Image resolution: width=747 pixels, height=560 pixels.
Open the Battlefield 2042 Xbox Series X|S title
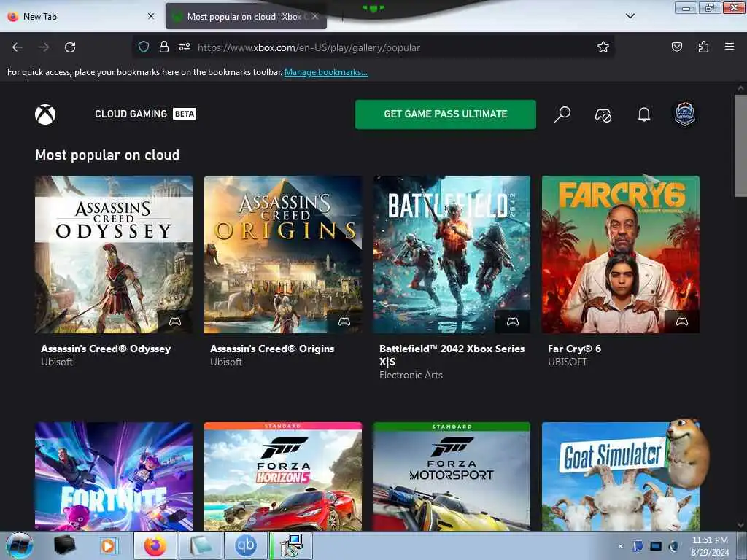[x=452, y=355]
